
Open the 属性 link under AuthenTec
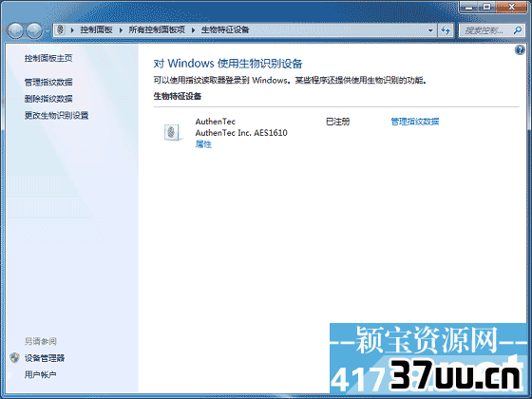point(203,144)
